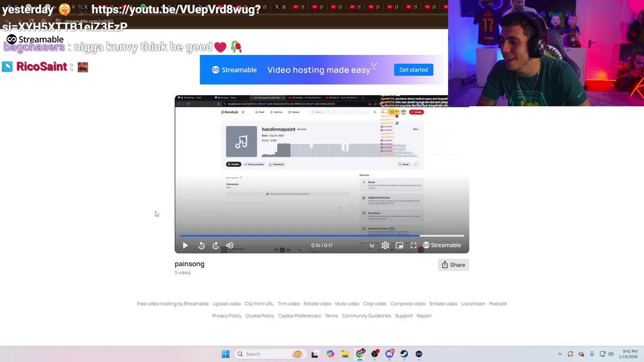Open the Cookie Policy link
This screenshot has height=362, width=644.
click(x=260, y=316)
